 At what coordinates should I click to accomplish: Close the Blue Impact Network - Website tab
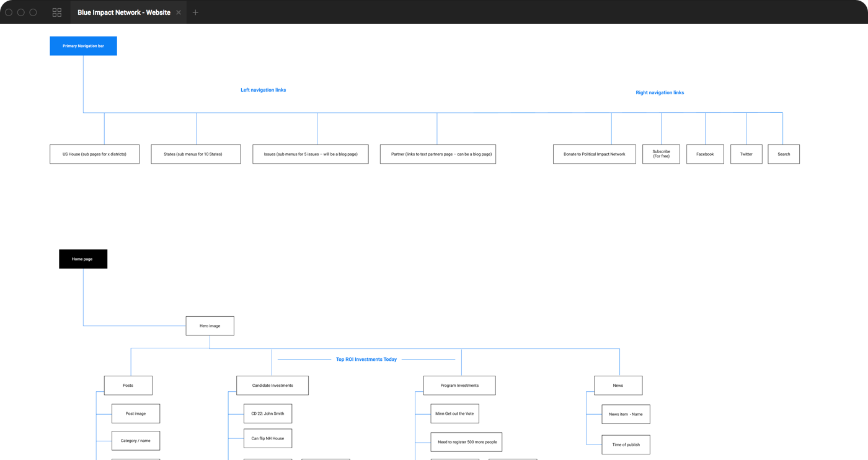pos(179,12)
